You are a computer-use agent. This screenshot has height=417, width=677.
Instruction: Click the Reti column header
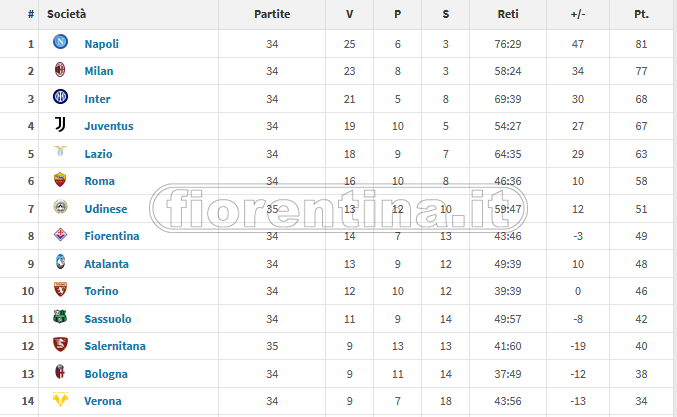pos(508,15)
